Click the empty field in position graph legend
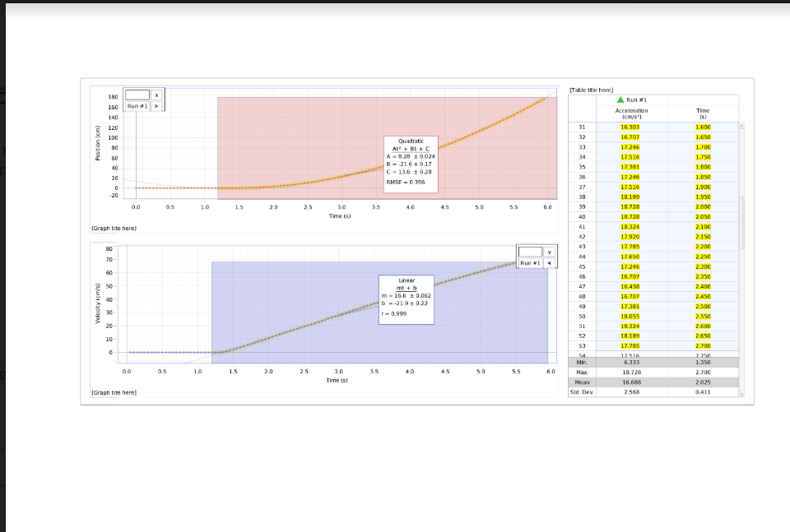 click(x=137, y=95)
